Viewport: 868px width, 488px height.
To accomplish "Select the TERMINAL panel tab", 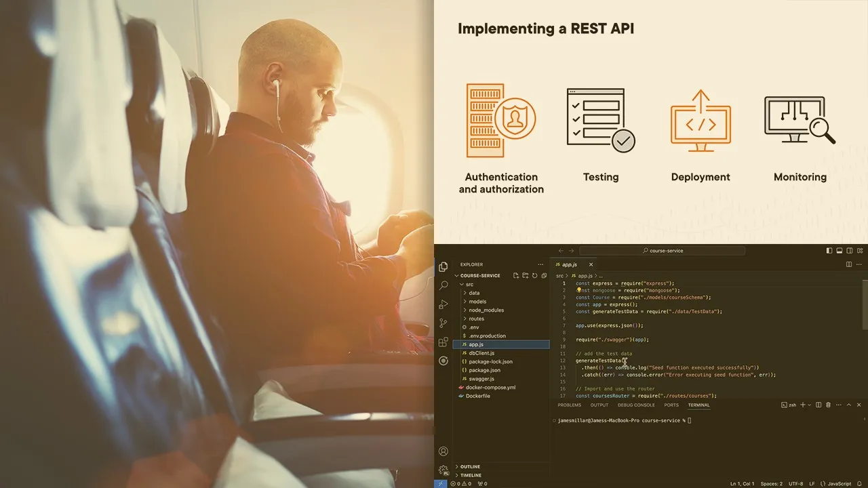I will [698, 405].
